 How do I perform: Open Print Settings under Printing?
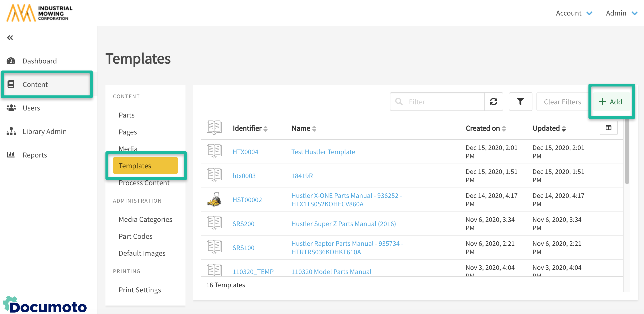[x=140, y=290]
